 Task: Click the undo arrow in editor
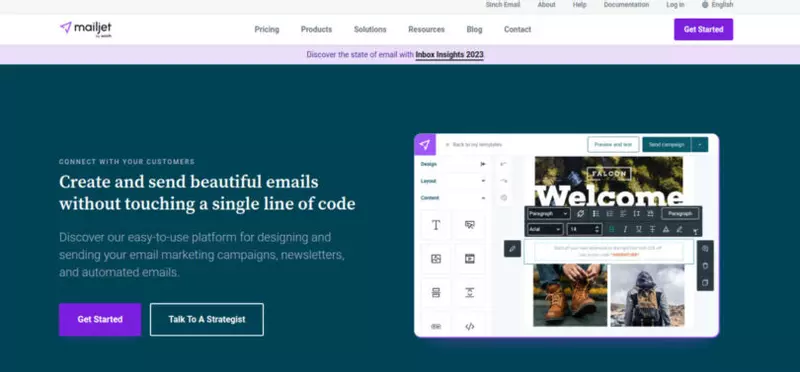[504, 164]
